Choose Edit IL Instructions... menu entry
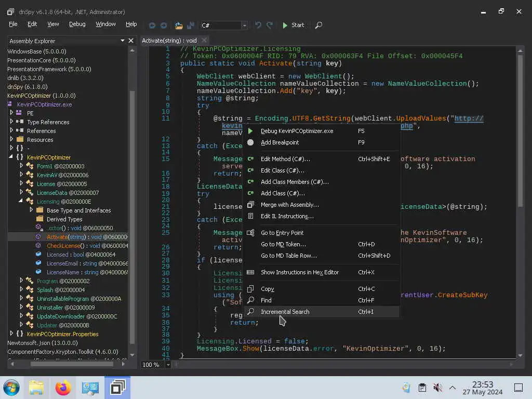Screen dimensions: 532x399 pyautogui.click(x=321, y=216)
